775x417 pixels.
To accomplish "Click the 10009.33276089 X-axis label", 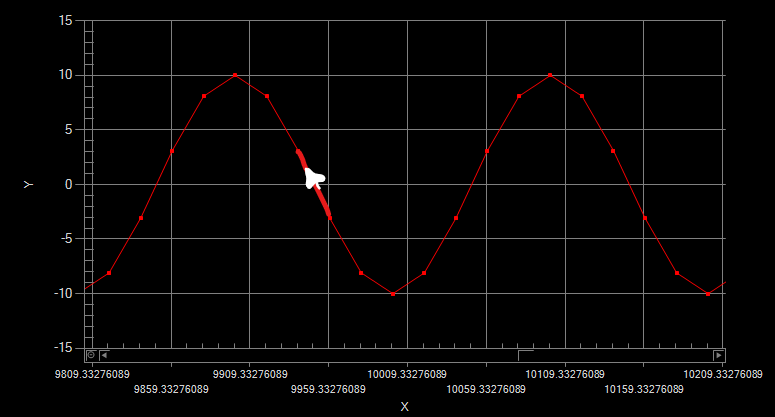I will (407, 374).
